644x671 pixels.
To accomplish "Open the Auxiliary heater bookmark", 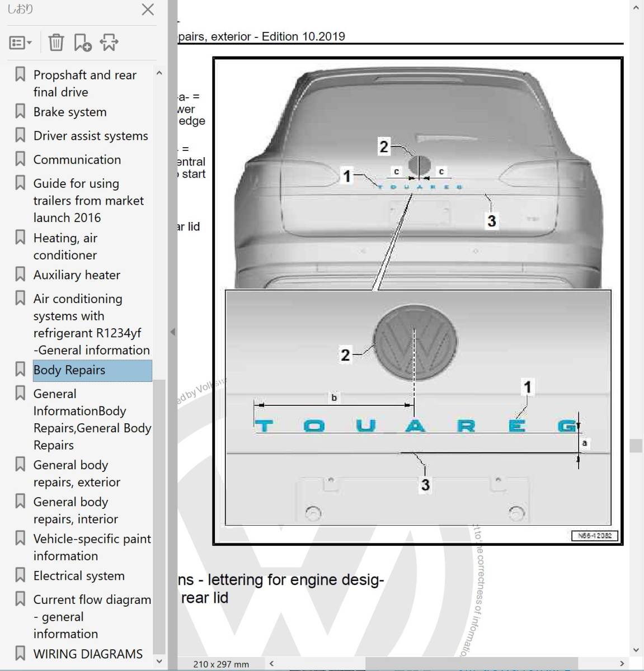I will pos(77,275).
